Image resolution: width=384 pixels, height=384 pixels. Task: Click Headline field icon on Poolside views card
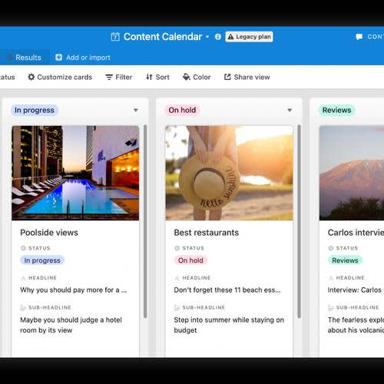click(x=23, y=278)
